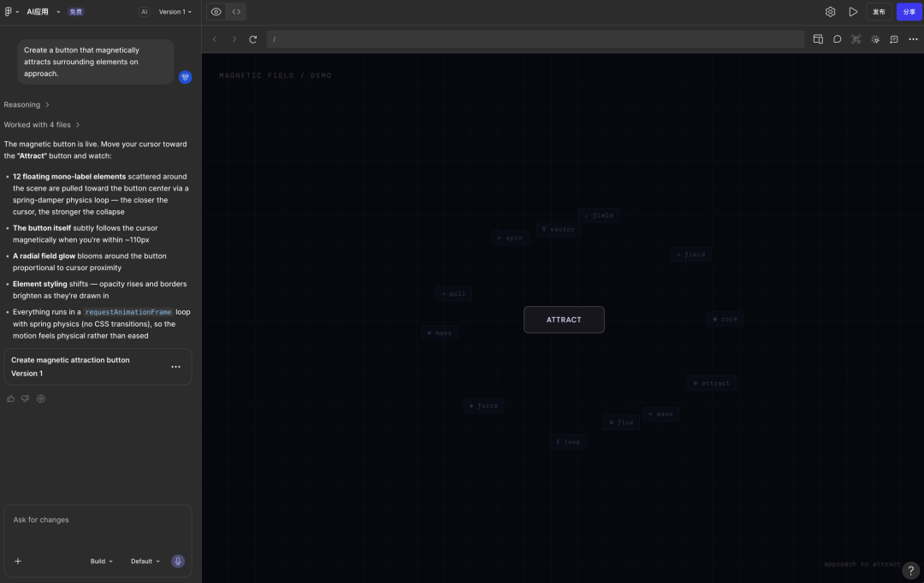Open the Build mode dropdown
The height and width of the screenshot is (583, 924).
coord(101,562)
